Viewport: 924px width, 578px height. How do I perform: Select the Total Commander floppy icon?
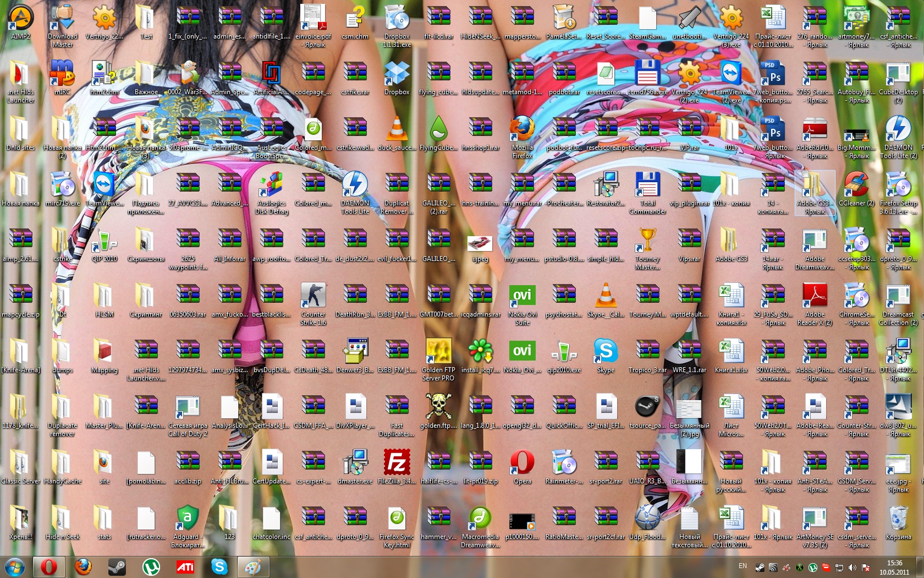pos(647,193)
